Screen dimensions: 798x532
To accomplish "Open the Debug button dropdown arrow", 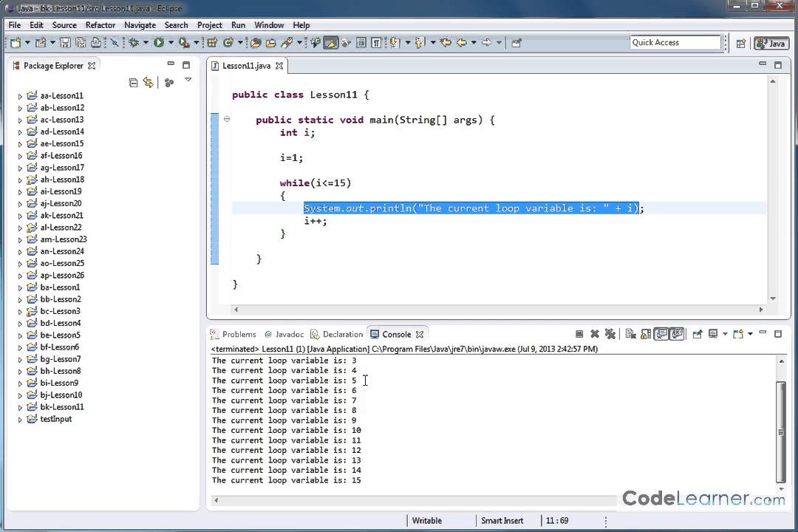I will (146, 43).
